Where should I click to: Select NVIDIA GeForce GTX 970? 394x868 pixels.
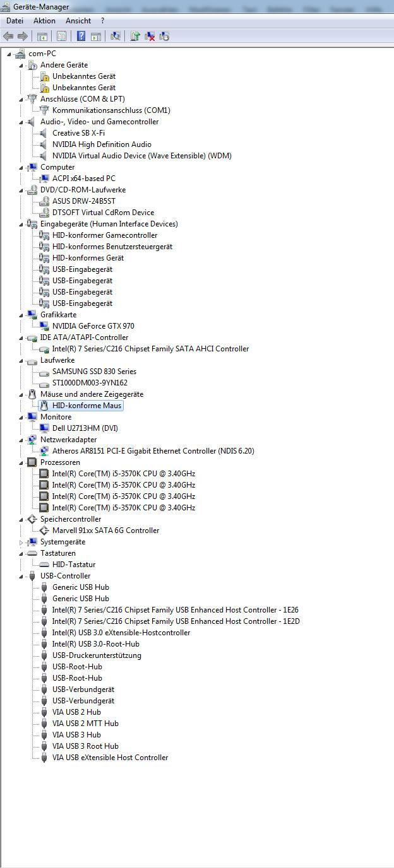coord(93,326)
